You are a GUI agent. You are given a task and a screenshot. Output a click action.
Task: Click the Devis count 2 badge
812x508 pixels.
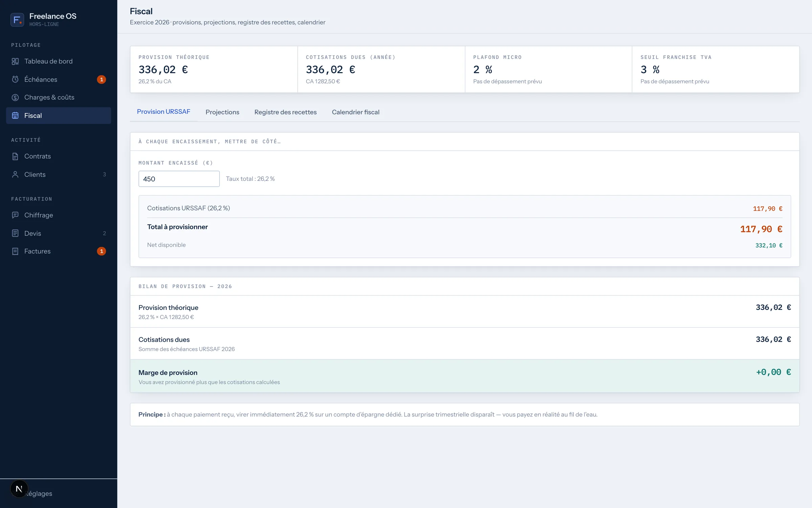point(104,233)
